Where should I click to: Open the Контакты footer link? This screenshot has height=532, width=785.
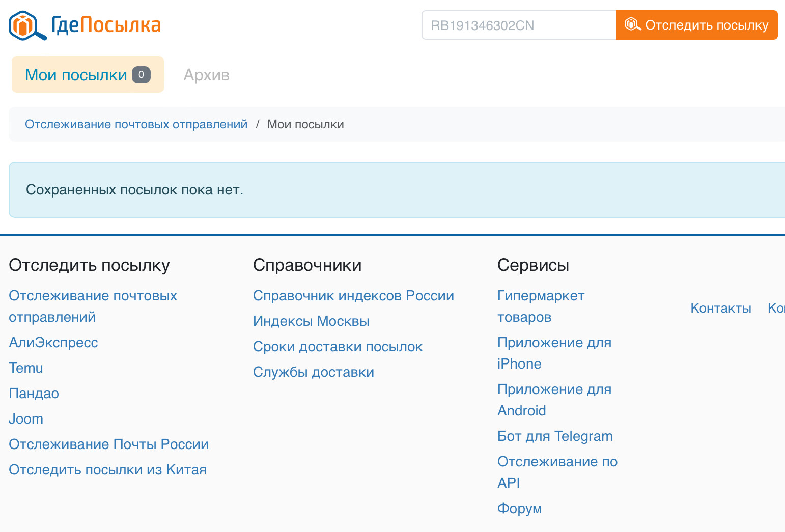721,308
